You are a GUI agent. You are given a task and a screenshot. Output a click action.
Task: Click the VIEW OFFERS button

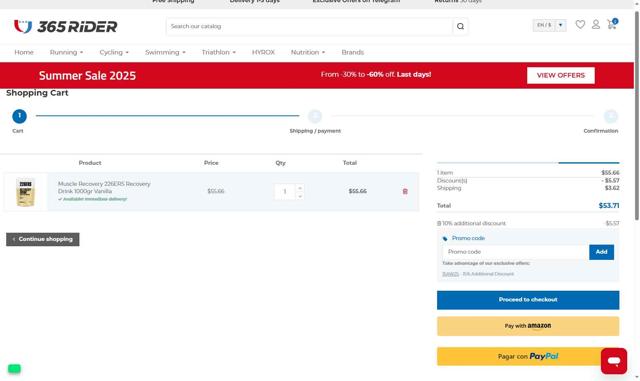pyautogui.click(x=561, y=76)
